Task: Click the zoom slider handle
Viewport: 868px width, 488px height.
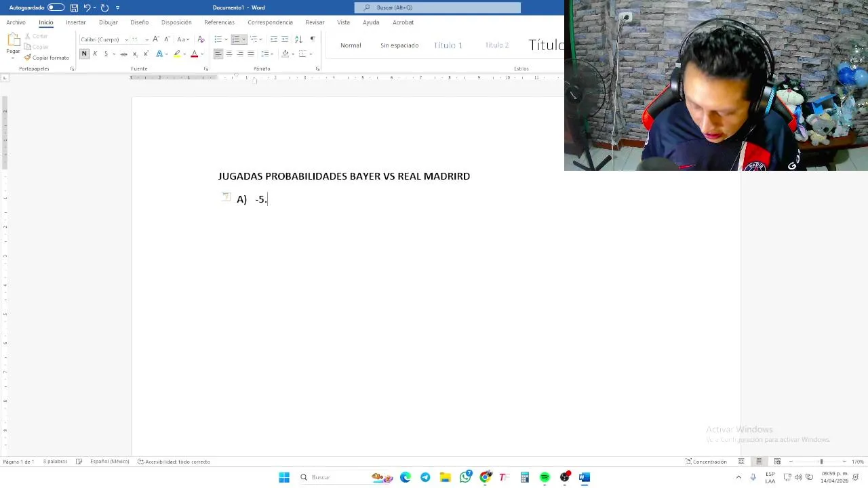Action: click(x=821, y=462)
